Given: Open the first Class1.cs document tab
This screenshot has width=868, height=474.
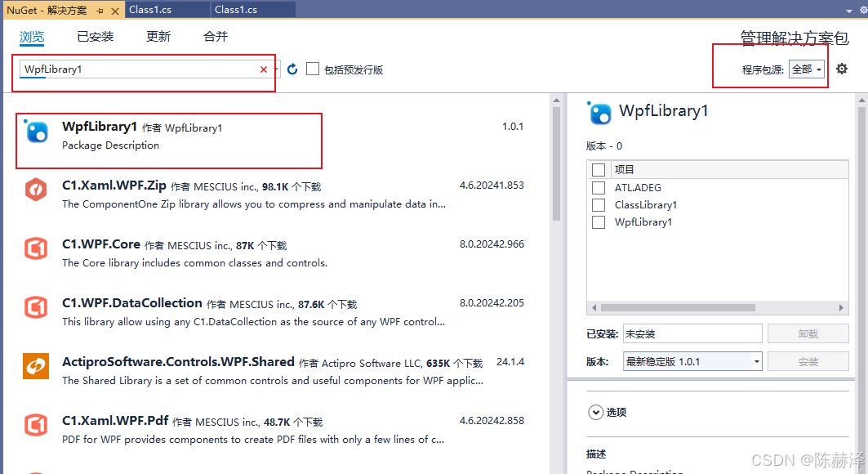Looking at the screenshot, I should point(167,10).
